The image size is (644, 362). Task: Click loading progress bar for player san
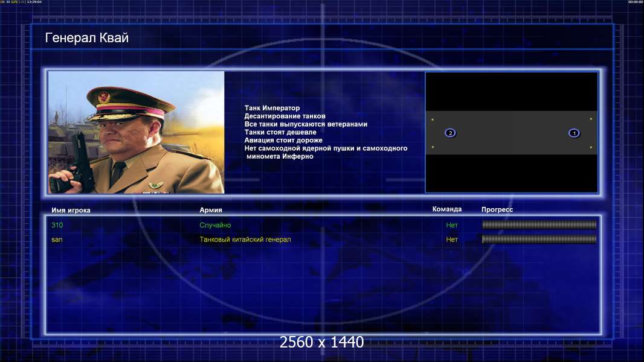point(539,239)
